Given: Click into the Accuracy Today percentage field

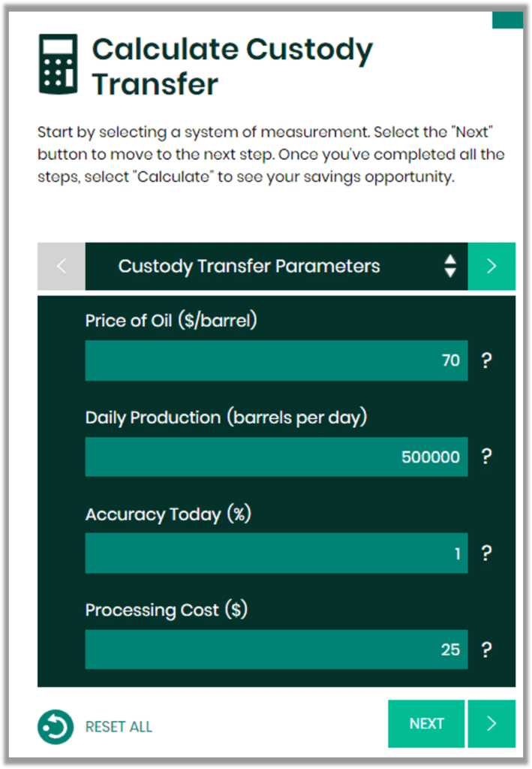Looking at the screenshot, I should [x=276, y=553].
